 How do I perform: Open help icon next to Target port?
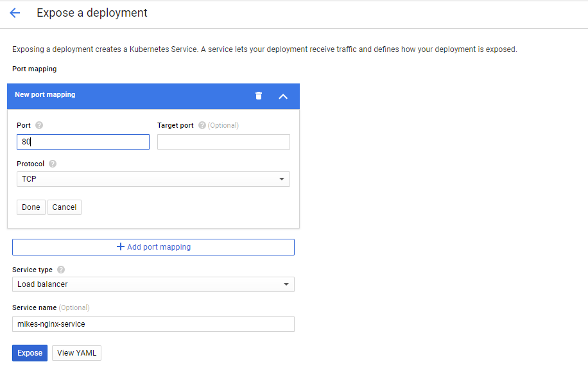pos(202,125)
